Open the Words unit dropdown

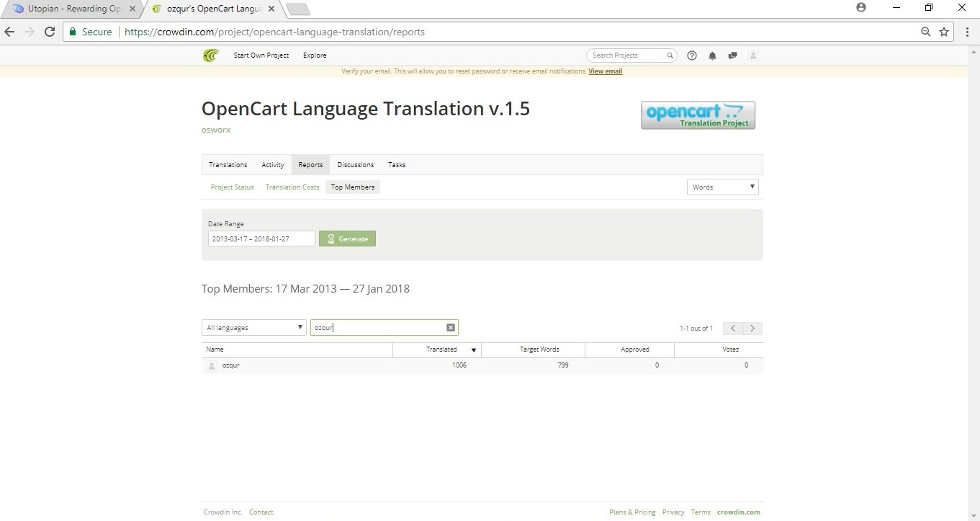(723, 187)
